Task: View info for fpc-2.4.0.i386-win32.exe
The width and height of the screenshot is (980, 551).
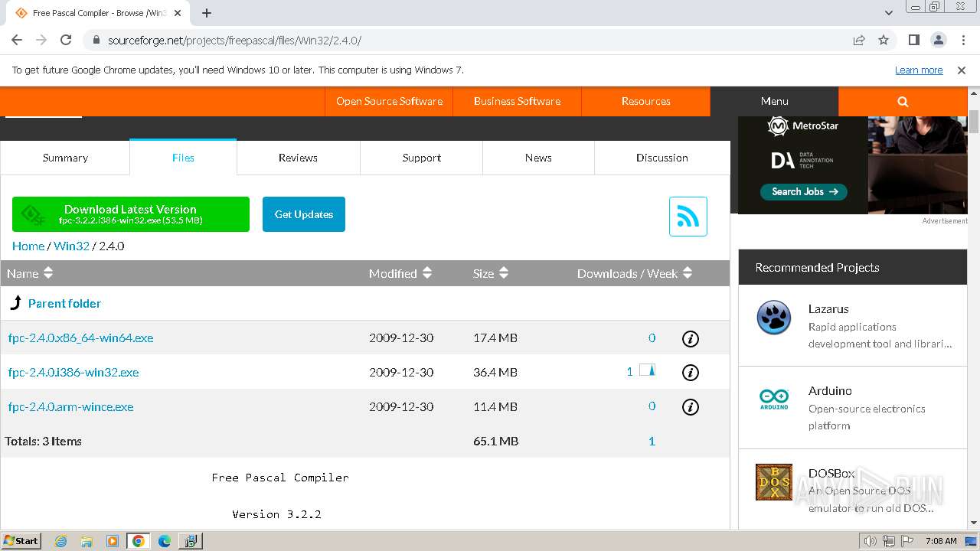Action: 691,373
